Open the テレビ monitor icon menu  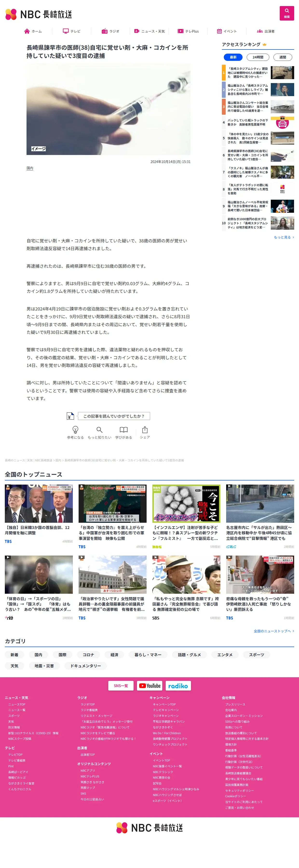point(72,31)
